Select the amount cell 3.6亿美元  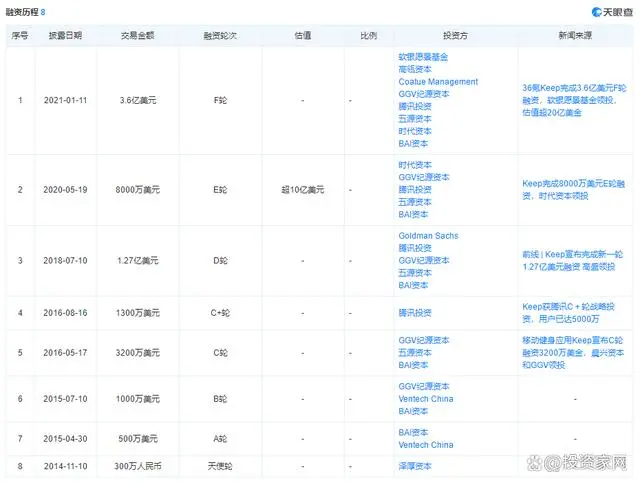pos(138,100)
